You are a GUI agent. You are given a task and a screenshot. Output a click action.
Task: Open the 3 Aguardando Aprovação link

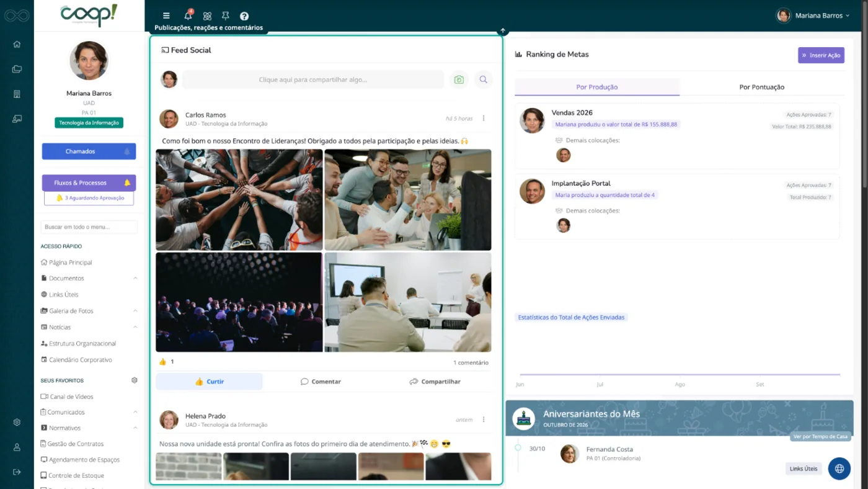click(89, 198)
